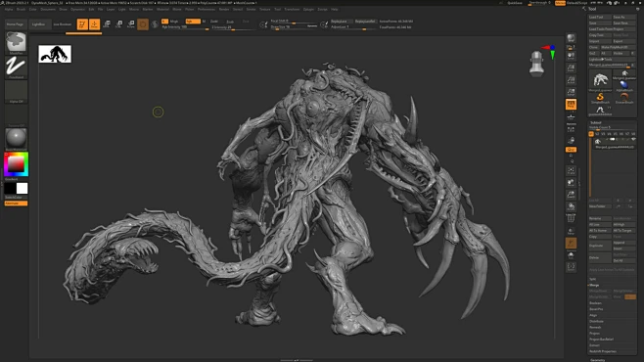
Task: Expand the Remesh section
Action: pyautogui.click(x=595, y=327)
